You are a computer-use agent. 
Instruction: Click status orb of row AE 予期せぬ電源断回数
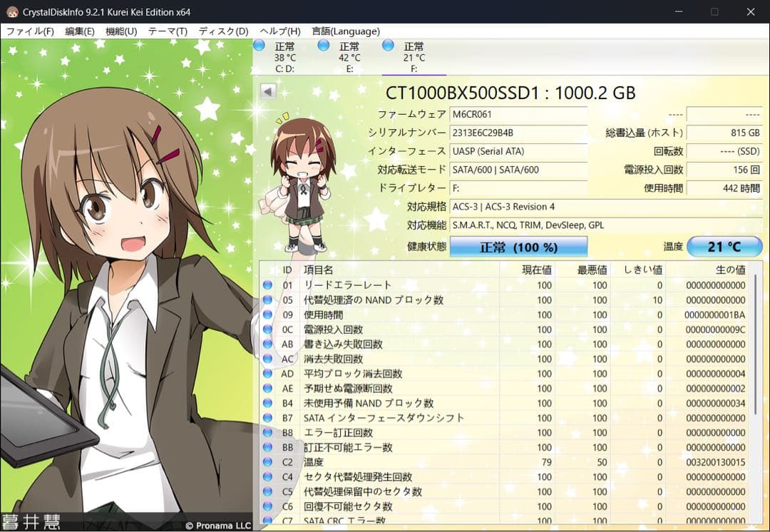pos(267,388)
